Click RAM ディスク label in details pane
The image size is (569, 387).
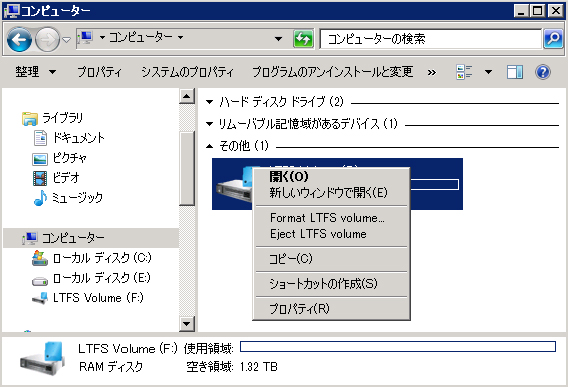click(111, 367)
